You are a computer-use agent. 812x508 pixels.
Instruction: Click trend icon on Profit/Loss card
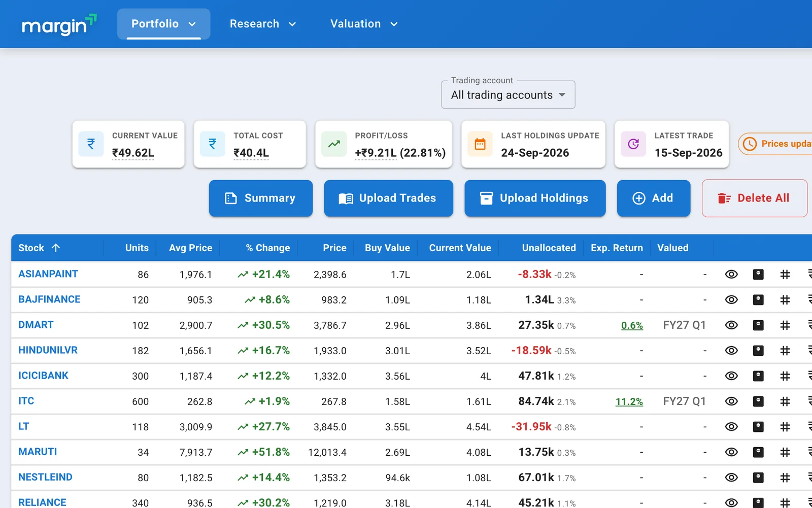pos(334,144)
